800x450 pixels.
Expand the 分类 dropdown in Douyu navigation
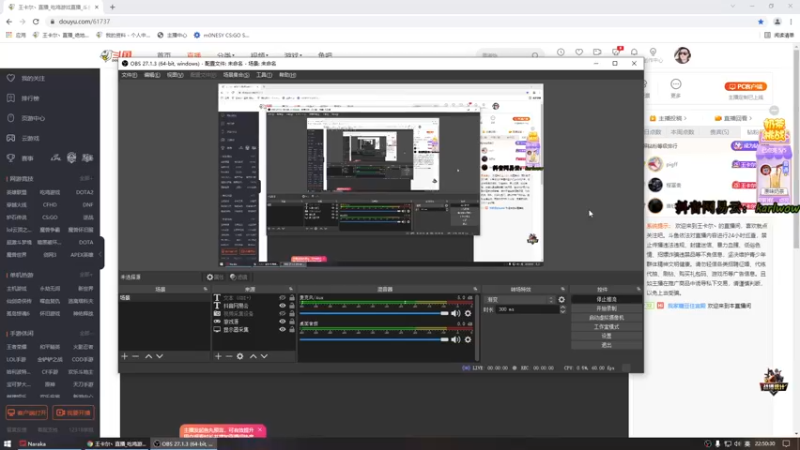(226, 55)
